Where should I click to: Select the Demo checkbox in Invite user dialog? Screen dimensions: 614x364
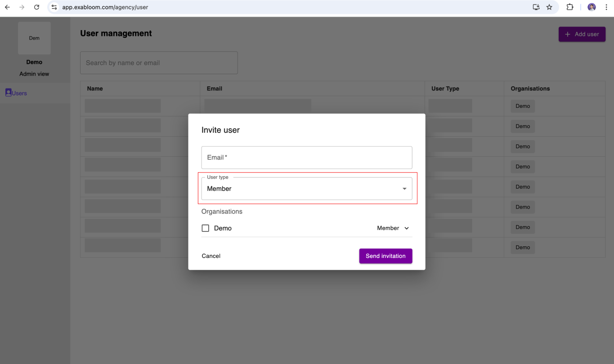206,228
